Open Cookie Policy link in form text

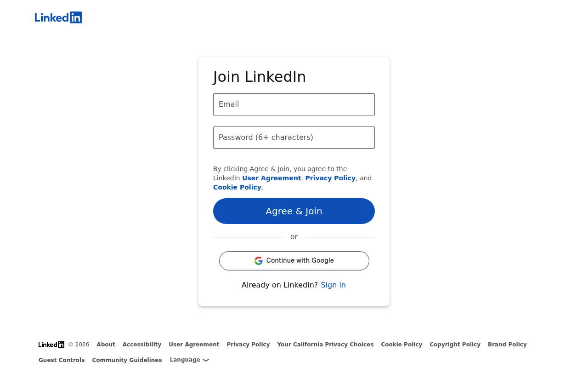[237, 187]
